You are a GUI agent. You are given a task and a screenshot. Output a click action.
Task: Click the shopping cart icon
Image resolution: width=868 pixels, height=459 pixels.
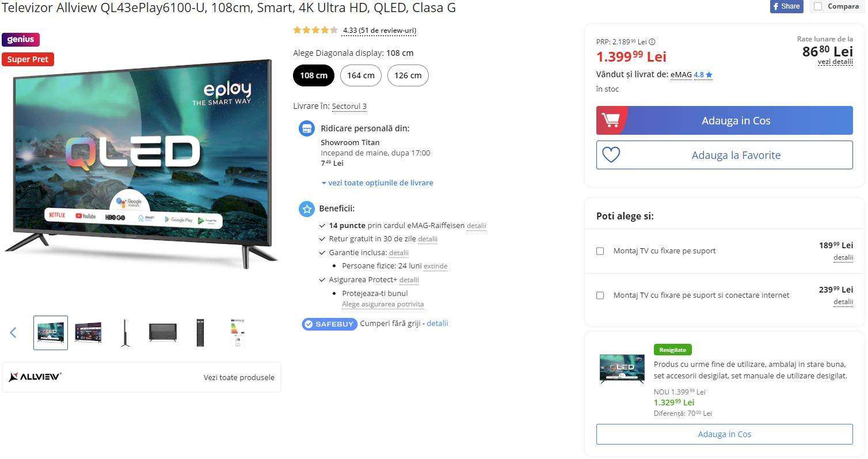point(610,120)
